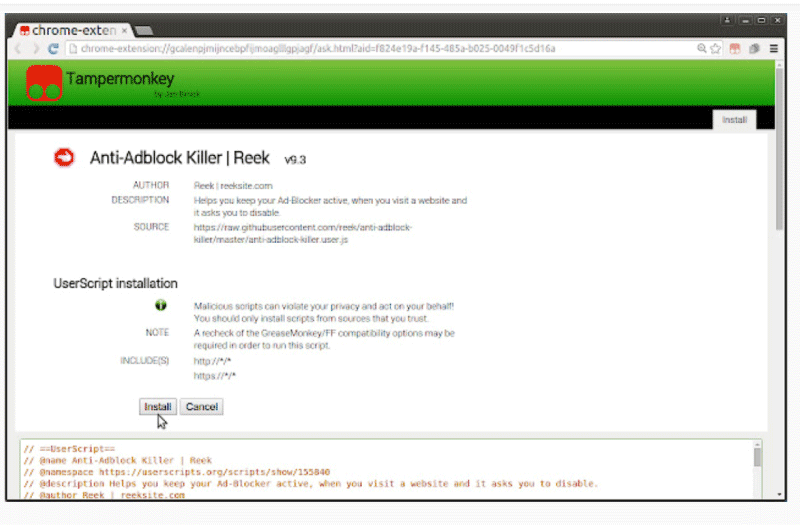800x530 pixels.
Task: Open a new browser tab
Action: (144, 31)
